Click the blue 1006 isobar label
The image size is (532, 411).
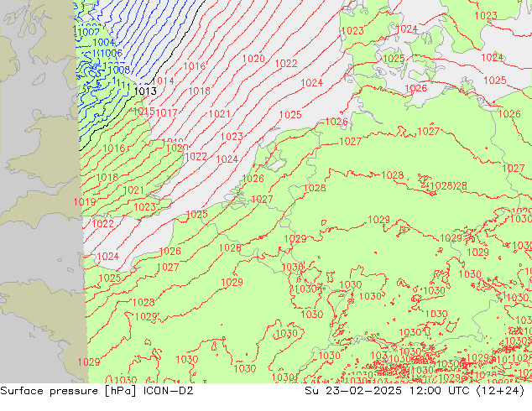tap(112, 53)
